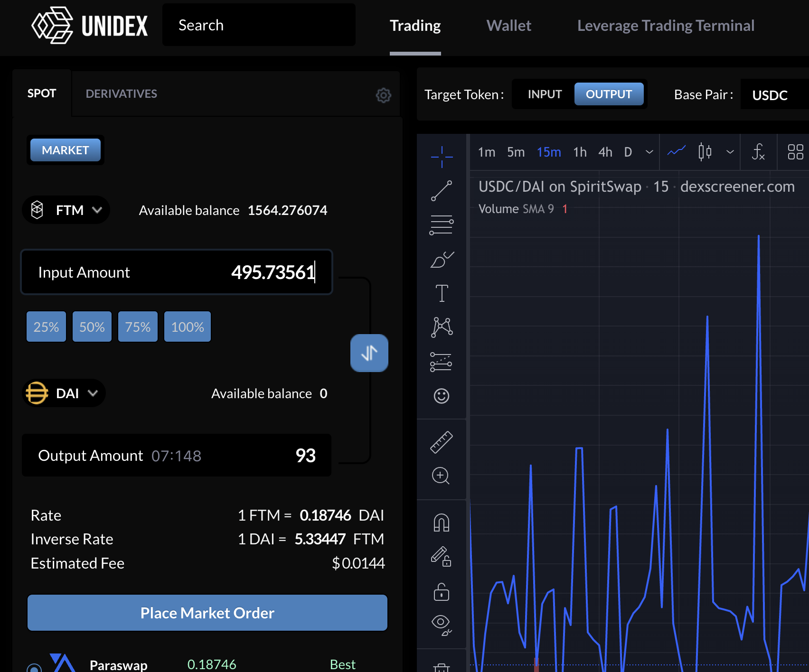The image size is (809, 672).
Task: Expand the DAI token dropdown
Action: click(x=93, y=393)
